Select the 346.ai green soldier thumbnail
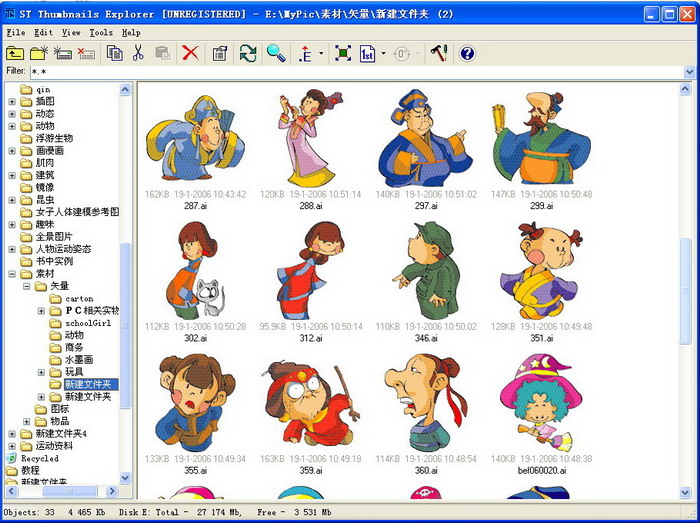 point(425,270)
